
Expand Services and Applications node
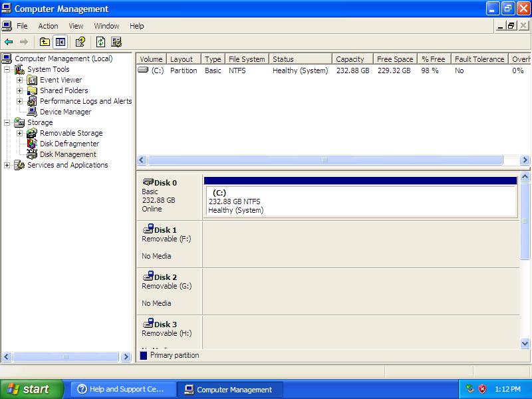(x=7, y=165)
